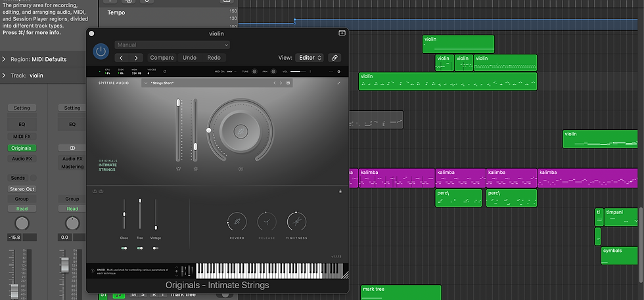Click the PAN knob in Spitfire top bar
644x300 pixels.
point(273,72)
